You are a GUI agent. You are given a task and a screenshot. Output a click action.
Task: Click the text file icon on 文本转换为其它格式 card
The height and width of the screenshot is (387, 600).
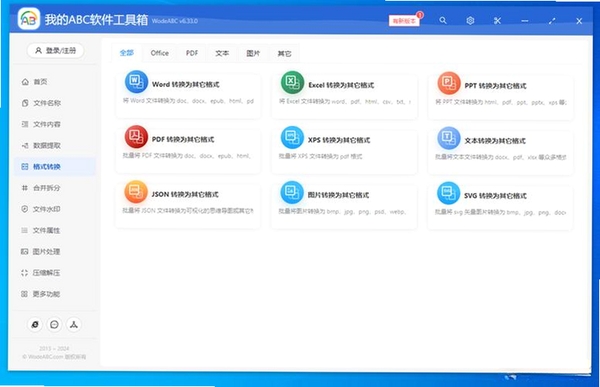coord(449,138)
